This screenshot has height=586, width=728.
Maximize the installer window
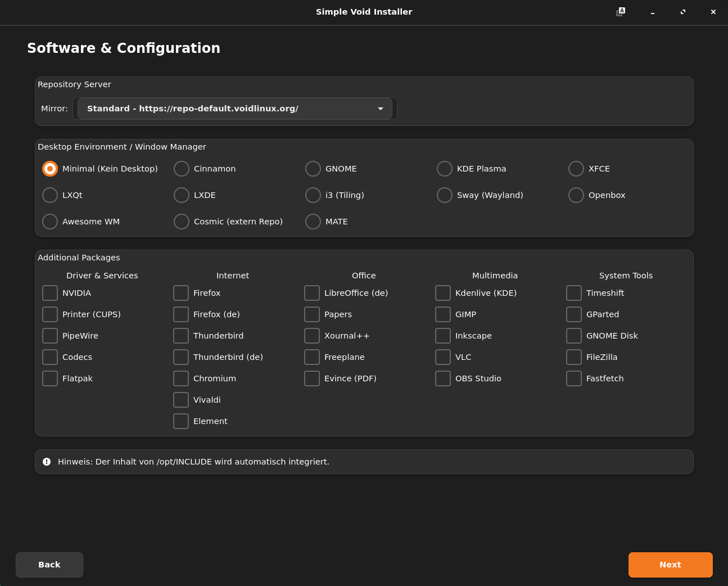pyautogui.click(x=682, y=12)
